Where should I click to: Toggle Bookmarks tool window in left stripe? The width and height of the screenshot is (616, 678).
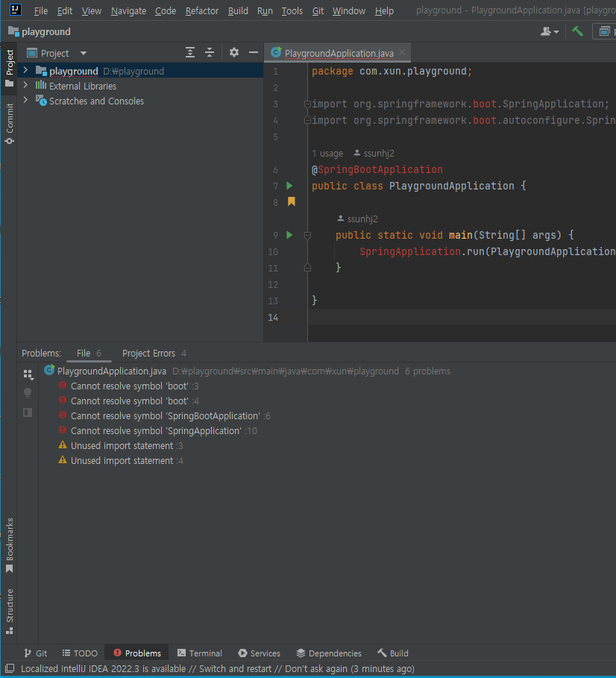click(10, 544)
